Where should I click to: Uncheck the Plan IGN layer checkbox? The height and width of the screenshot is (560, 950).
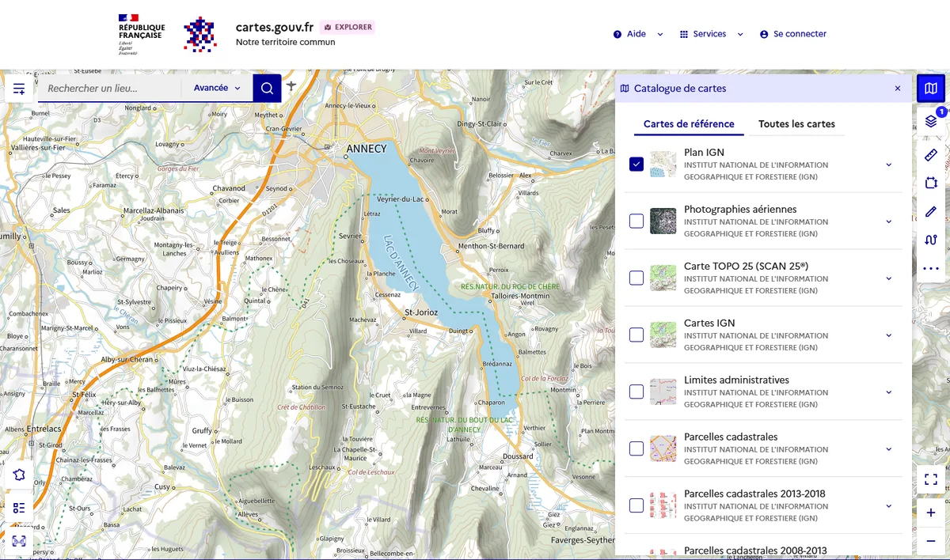636,165
